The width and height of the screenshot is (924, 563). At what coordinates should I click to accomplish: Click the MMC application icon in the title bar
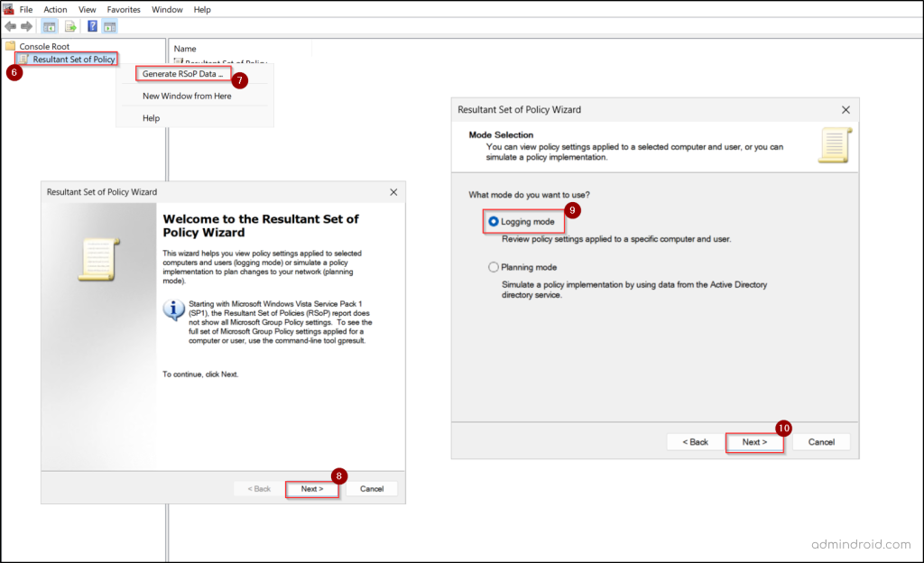(7, 9)
